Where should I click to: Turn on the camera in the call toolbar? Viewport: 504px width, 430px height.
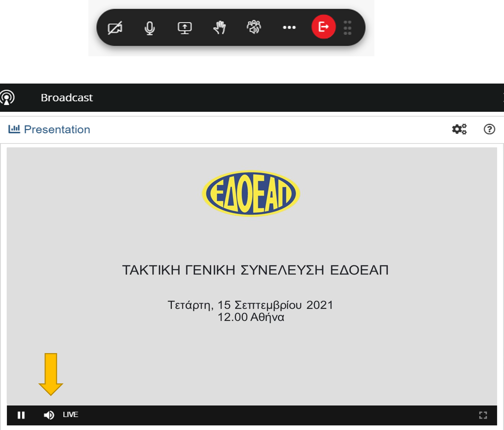click(115, 28)
